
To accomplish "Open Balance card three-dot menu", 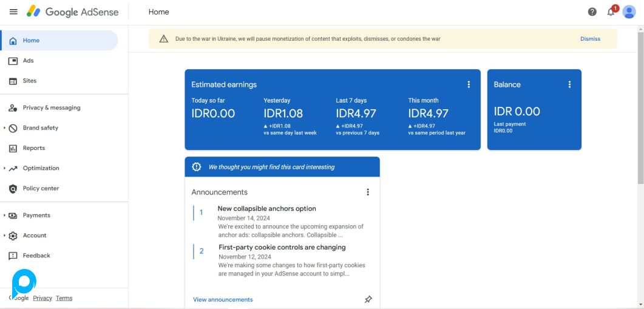I will pos(569,84).
